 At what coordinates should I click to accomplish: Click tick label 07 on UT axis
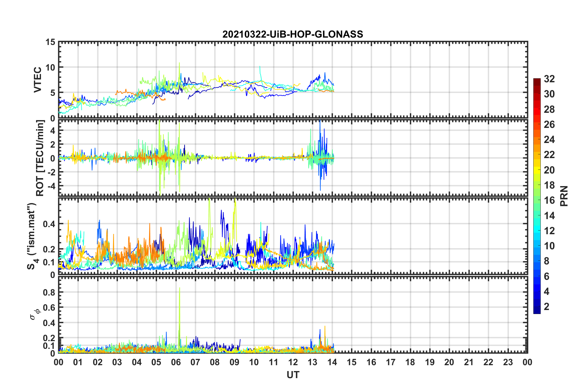195,362
